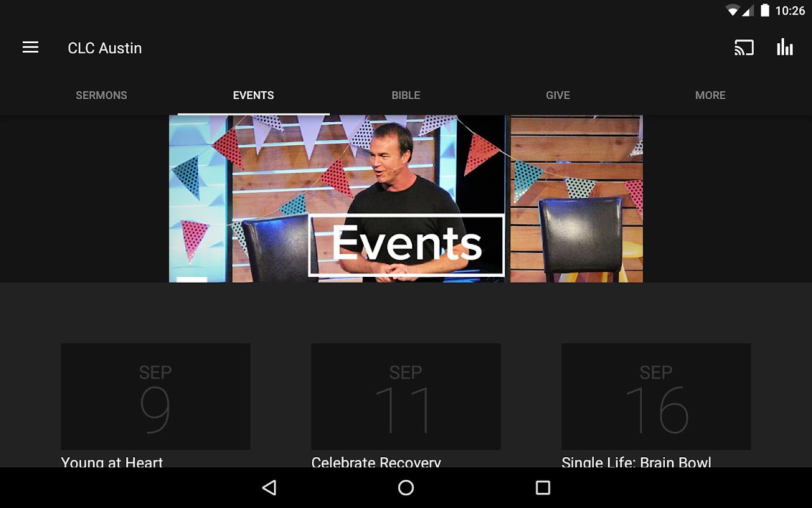Tap the Android home button

tap(406, 488)
